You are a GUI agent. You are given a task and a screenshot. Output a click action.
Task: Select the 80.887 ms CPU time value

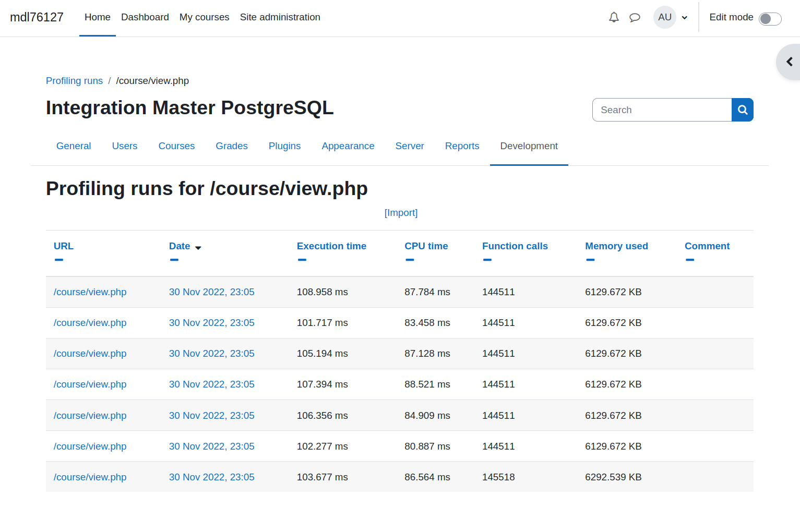tap(427, 446)
